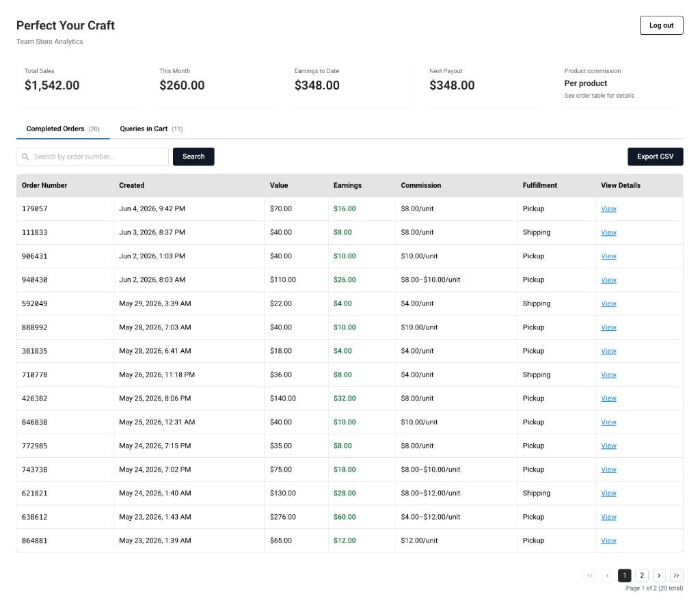Click the date Jun 4, 2026, 9:42 PM
This screenshot has width=700, height=609.
point(152,209)
